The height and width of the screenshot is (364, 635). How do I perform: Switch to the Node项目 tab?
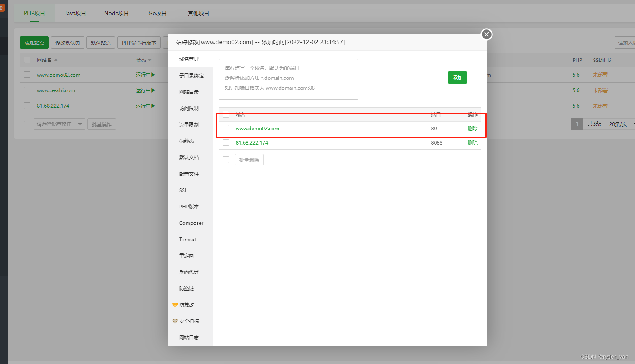tap(116, 13)
